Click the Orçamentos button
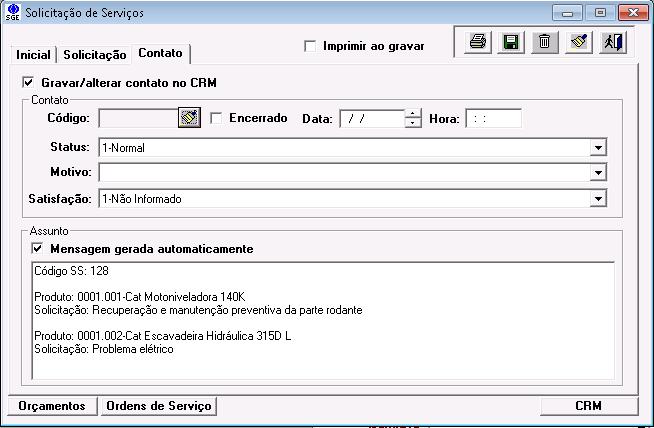This screenshot has height=428, width=654. click(x=52, y=406)
